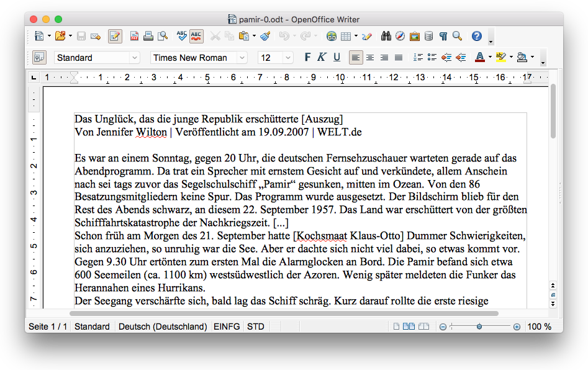This screenshot has height=370, width=588.
Task: Open OpenOffice Help question mark icon
Action: click(477, 36)
